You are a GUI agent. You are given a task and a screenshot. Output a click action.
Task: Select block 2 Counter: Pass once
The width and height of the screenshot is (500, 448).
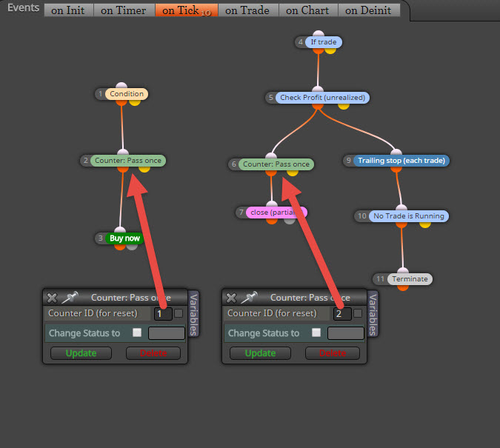pos(128,161)
